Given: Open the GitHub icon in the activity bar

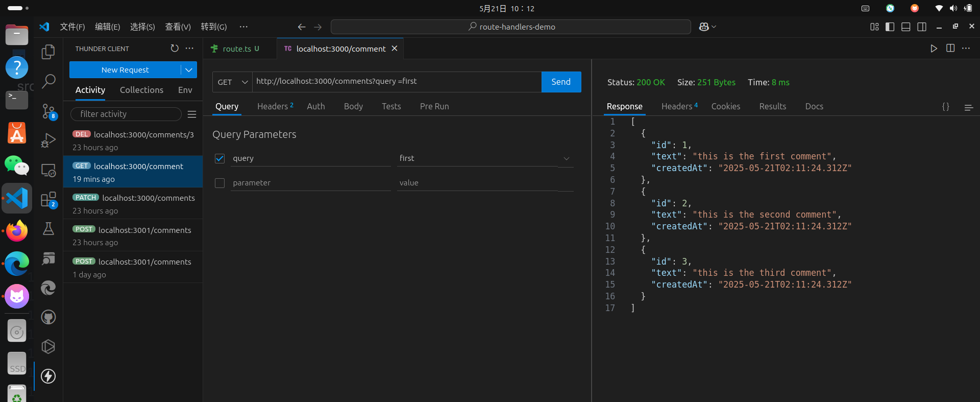Looking at the screenshot, I should coord(48,317).
